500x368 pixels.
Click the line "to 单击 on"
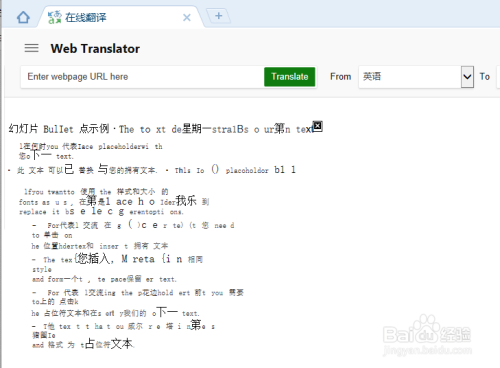point(52,235)
